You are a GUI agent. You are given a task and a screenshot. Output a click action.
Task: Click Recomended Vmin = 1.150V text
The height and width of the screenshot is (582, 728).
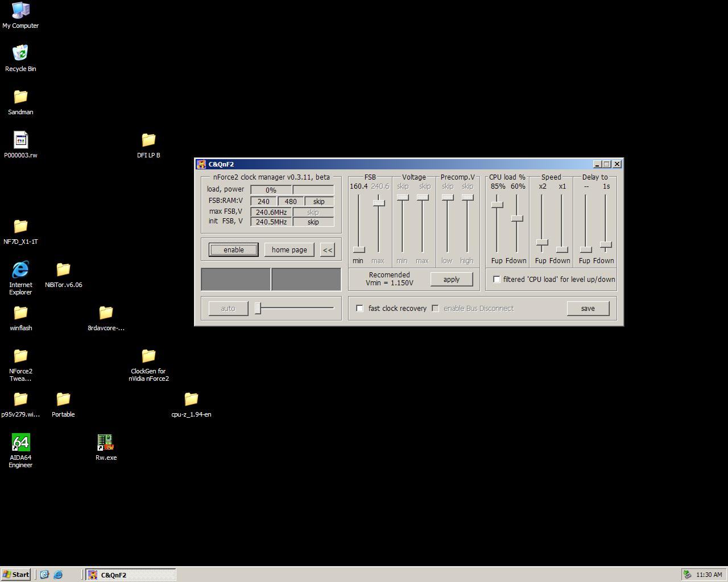point(390,278)
